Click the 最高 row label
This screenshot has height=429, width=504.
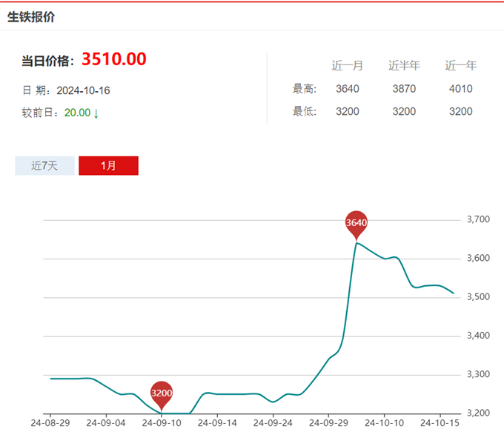(305, 89)
